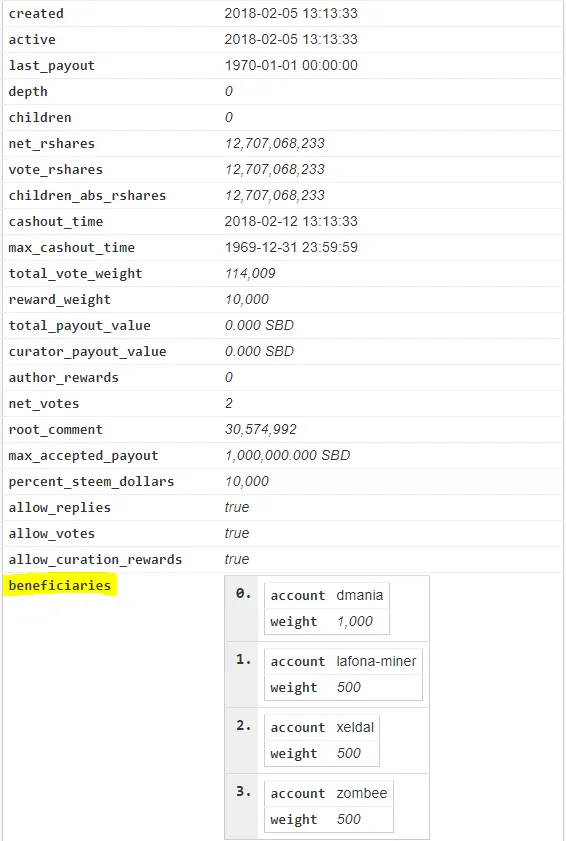This screenshot has width=566, height=841.
Task: Click the 'children' field label
Action: [40, 117]
